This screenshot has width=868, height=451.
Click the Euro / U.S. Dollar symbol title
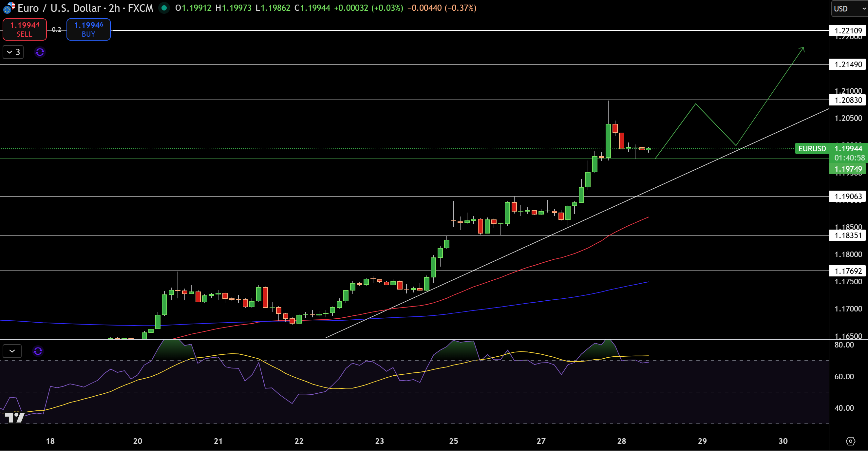pos(59,8)
